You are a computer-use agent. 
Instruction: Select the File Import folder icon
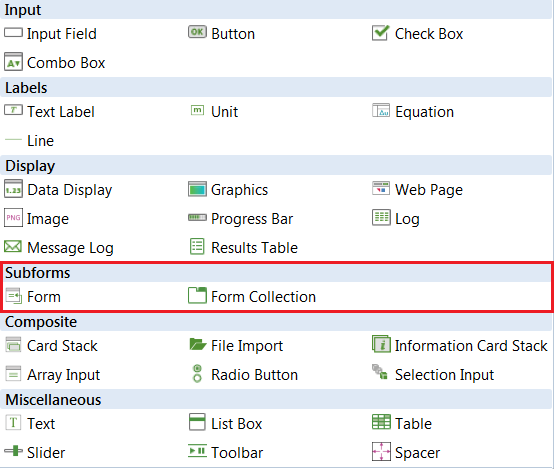point(198,344)
